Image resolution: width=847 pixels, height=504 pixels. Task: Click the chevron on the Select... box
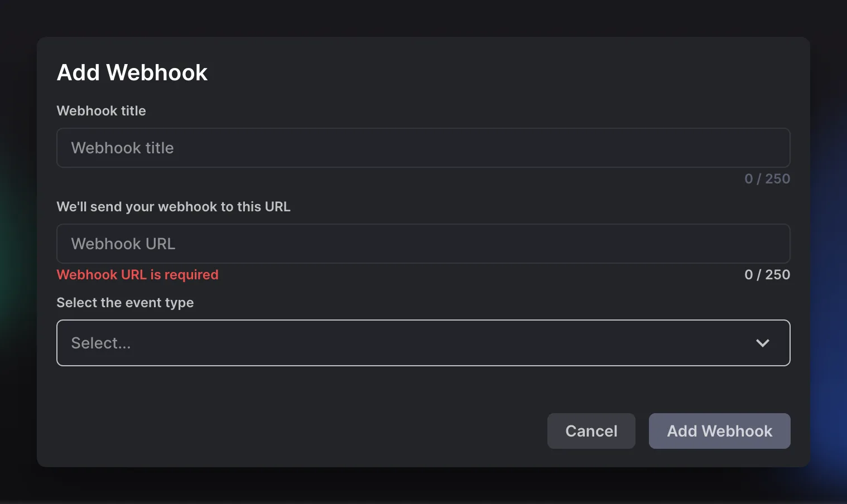pos(763,343)
